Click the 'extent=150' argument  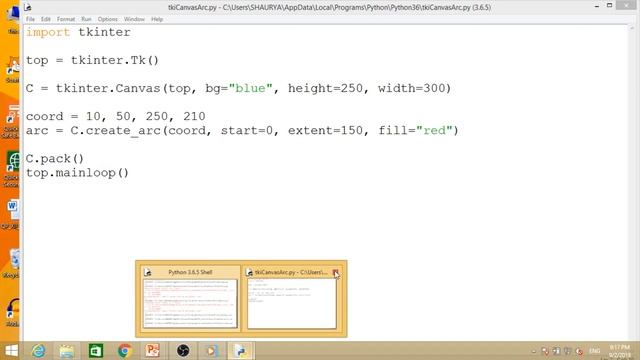point(325,131)
